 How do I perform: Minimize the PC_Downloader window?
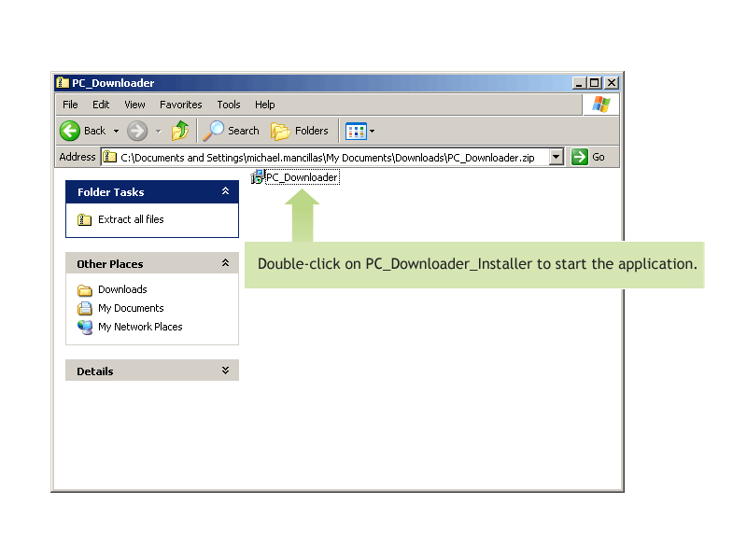click(579, 83)
